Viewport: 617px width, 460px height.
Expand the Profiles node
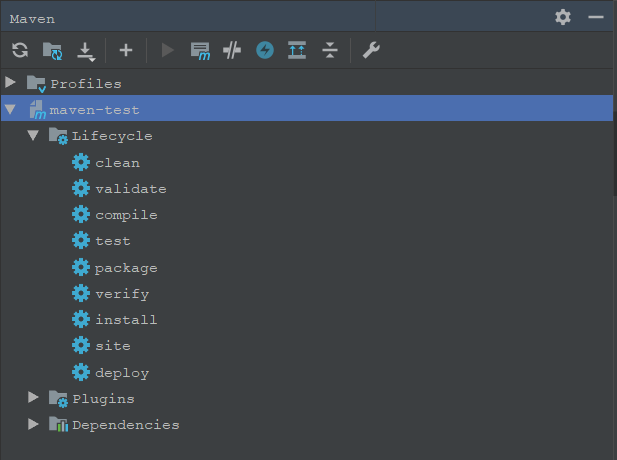click(x=11, y=83)
